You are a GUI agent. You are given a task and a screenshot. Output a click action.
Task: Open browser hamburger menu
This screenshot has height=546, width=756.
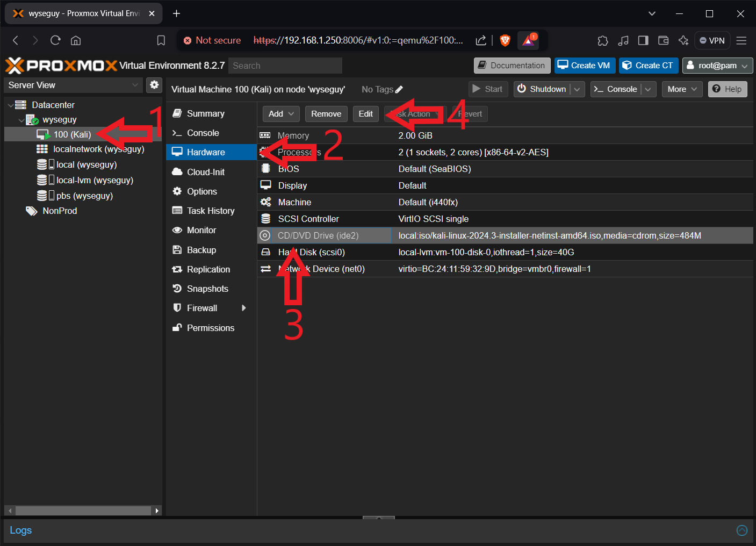[741, 40]
